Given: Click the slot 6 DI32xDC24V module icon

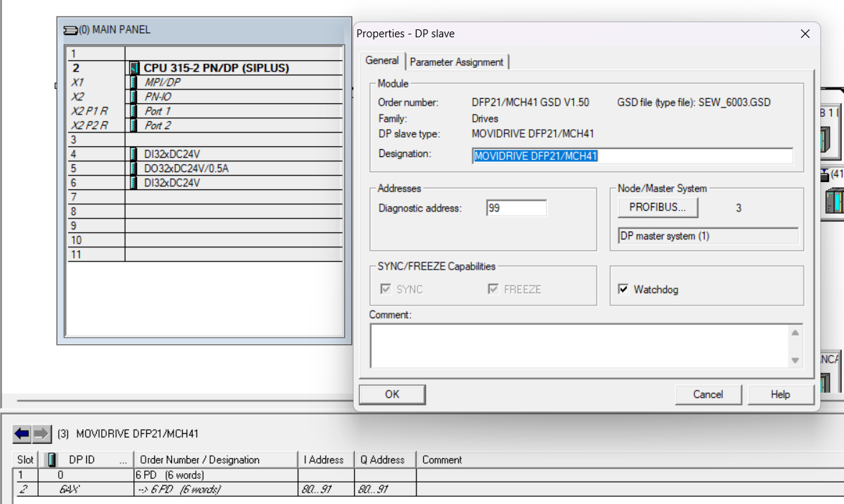Looking at the screenshot, I should tap(133, 183).
